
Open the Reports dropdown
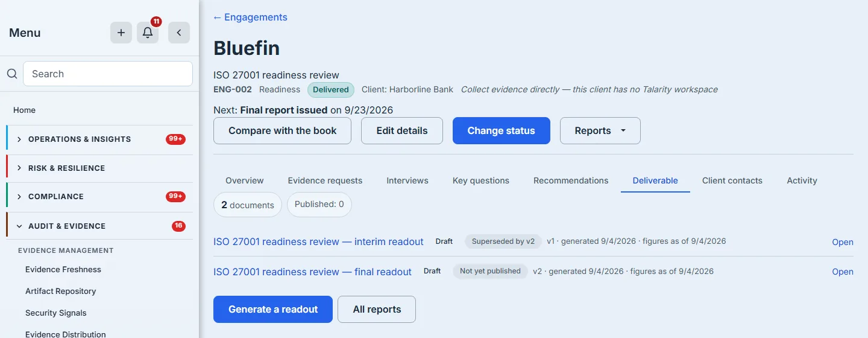(600, 130)
